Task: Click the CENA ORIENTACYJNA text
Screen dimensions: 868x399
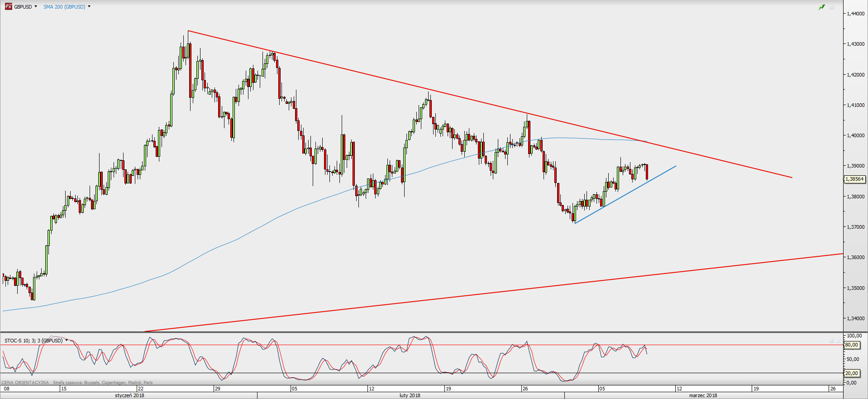Action: click(25, 383)
